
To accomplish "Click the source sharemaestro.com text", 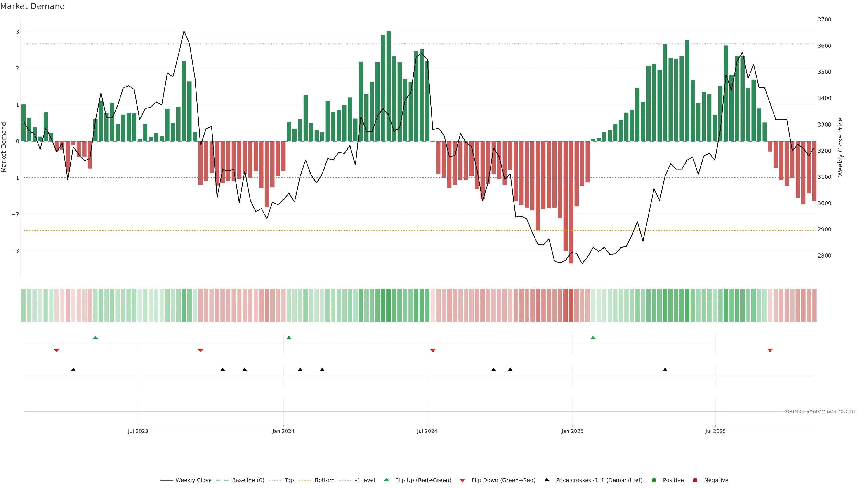I will (821, 411).
